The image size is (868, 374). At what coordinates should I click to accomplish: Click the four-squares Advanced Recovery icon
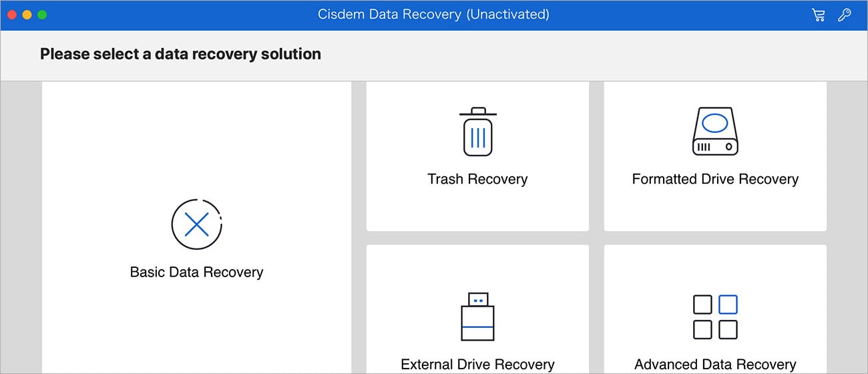point(715,317)
